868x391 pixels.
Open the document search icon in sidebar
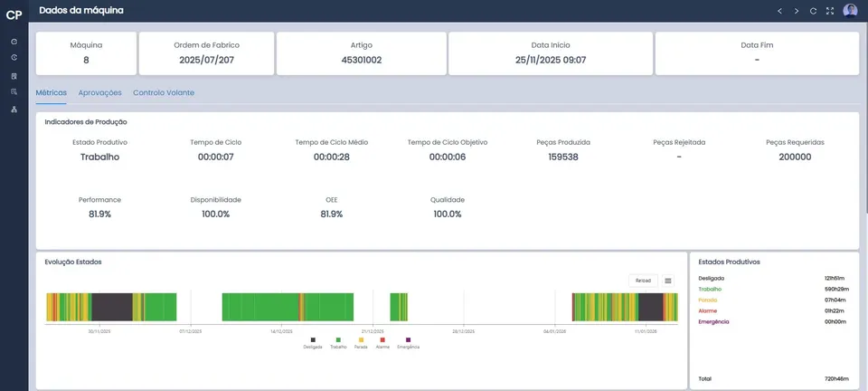14,92
